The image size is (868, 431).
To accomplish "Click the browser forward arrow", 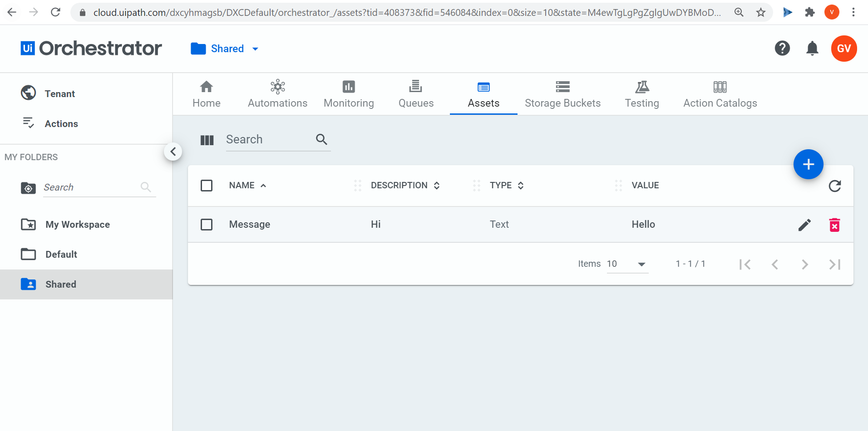I will pos(34,12).
